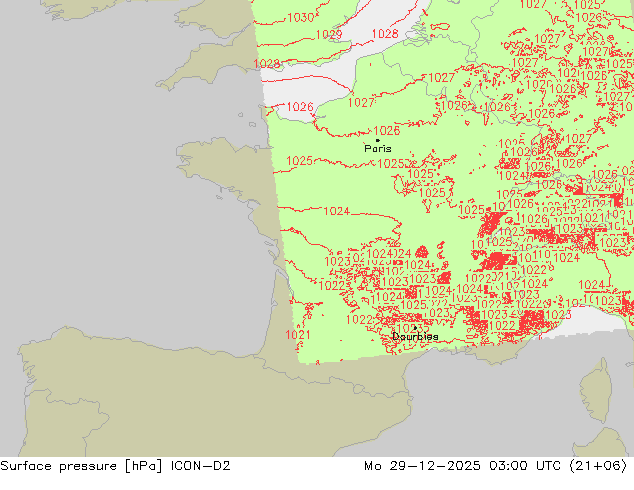Select the black dot marking Dourbies
This screenshot has height=490, width=634.
[x=415, y=328]
